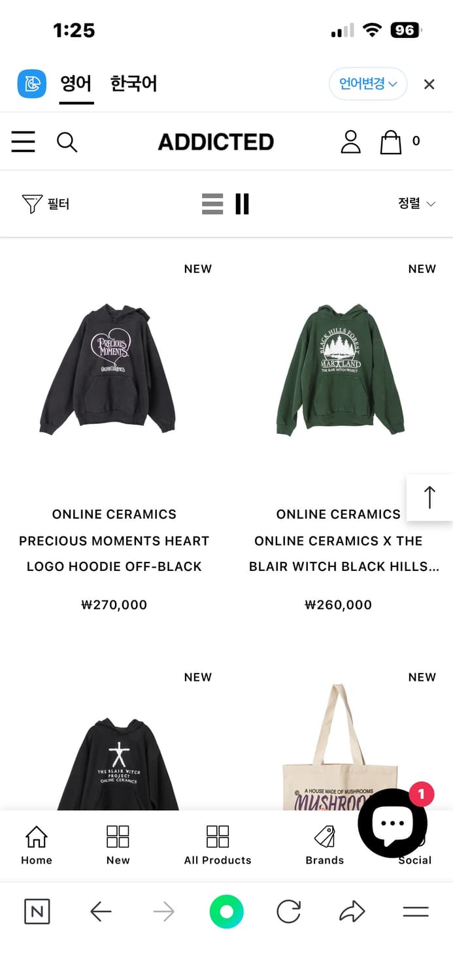Open the chat support bubble

pyautogui.click(x=392, y=823)
